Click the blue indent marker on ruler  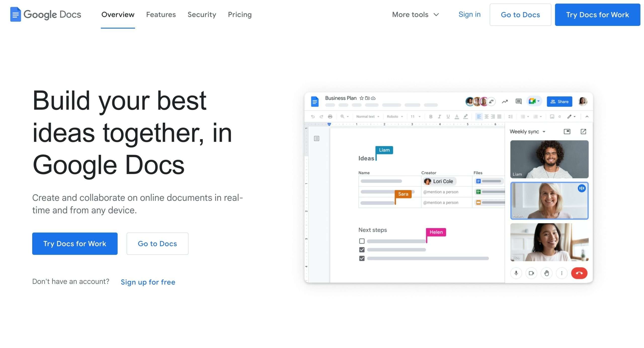tap(329, 124)
